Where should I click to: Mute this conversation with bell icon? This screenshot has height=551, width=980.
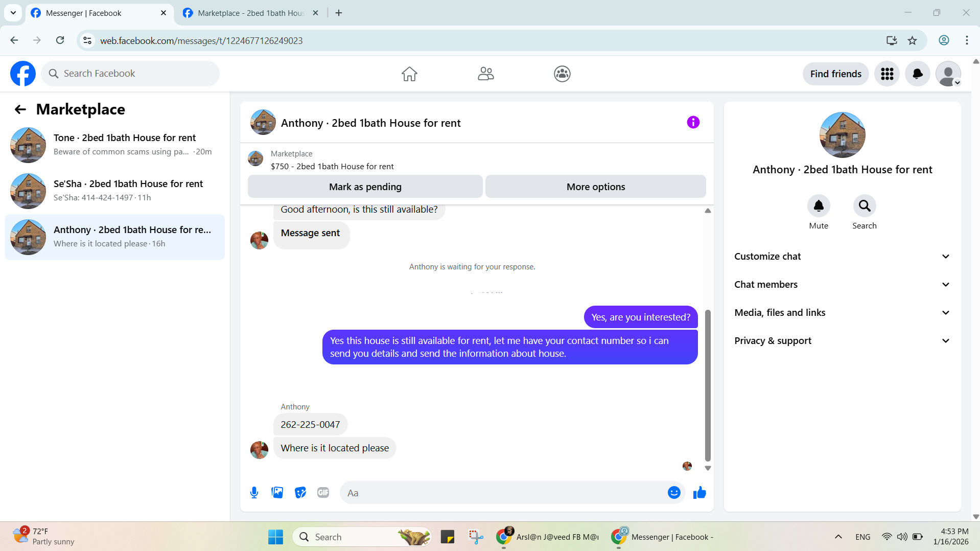click(x=819, y=206)
